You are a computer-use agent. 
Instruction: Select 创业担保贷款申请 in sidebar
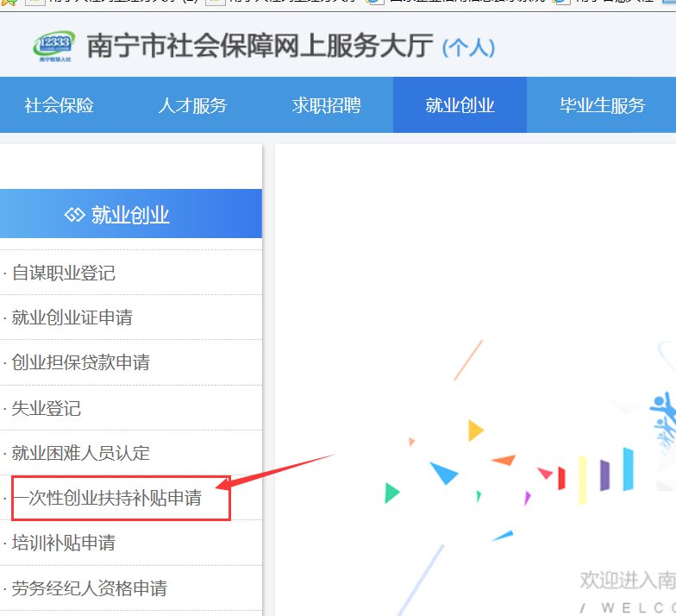click(81, 362)
